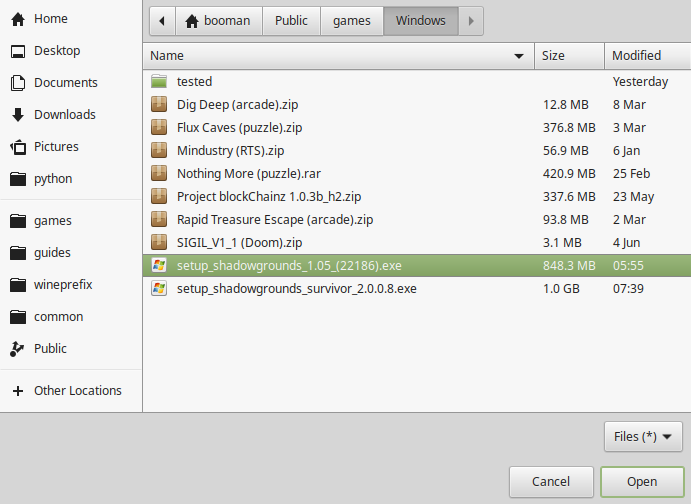Click the Public share icon in sidebar
The height and width of the screenshot is (504, 691).
click(x=17, y=349)
